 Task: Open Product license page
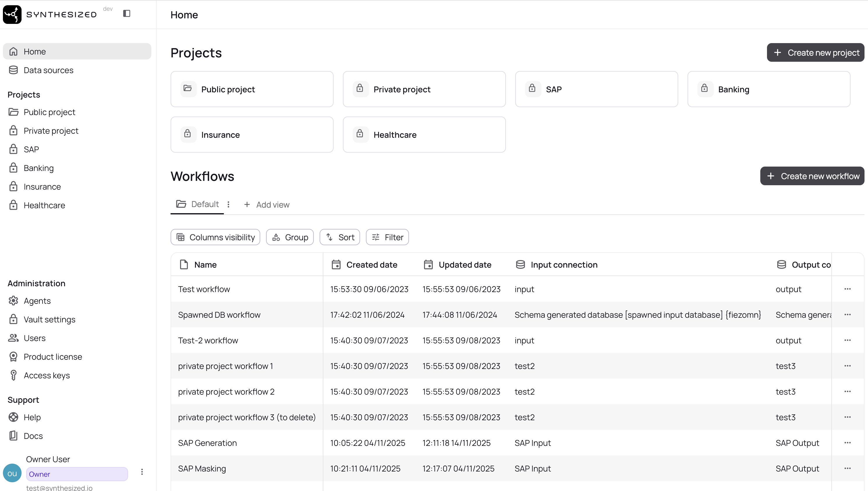point(53,357)
